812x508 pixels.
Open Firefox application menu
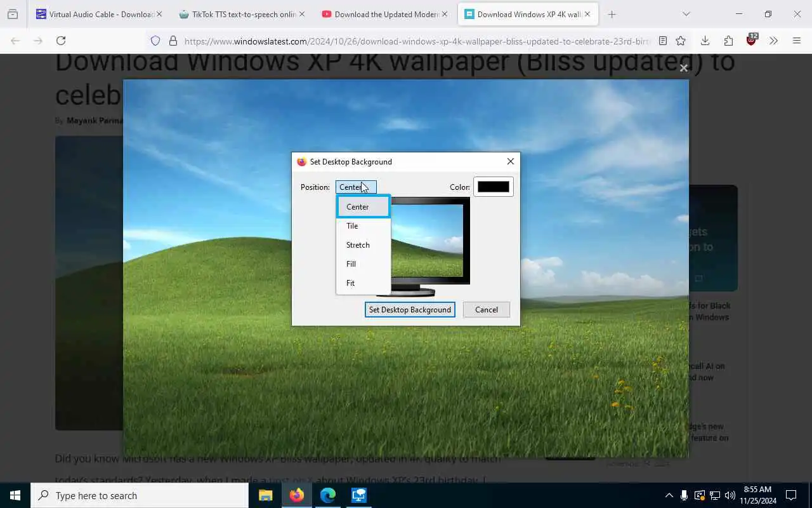click(x=797, y=41)
